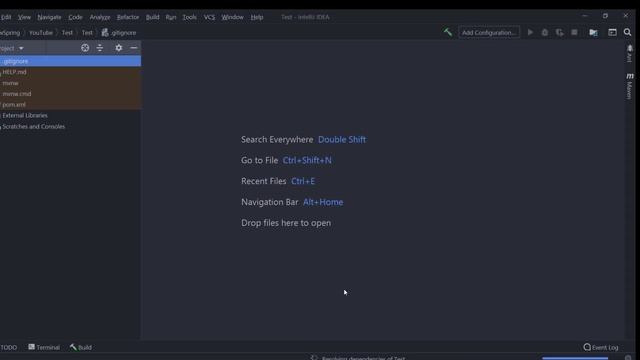Open the Run menu
640x360 pixels.
171,17
